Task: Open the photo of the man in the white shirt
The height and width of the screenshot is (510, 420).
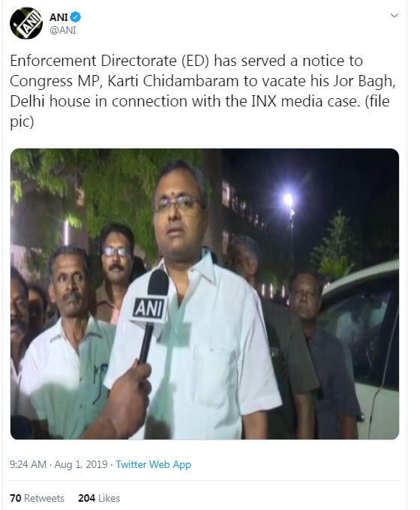Action: click(x=205, y=294)
